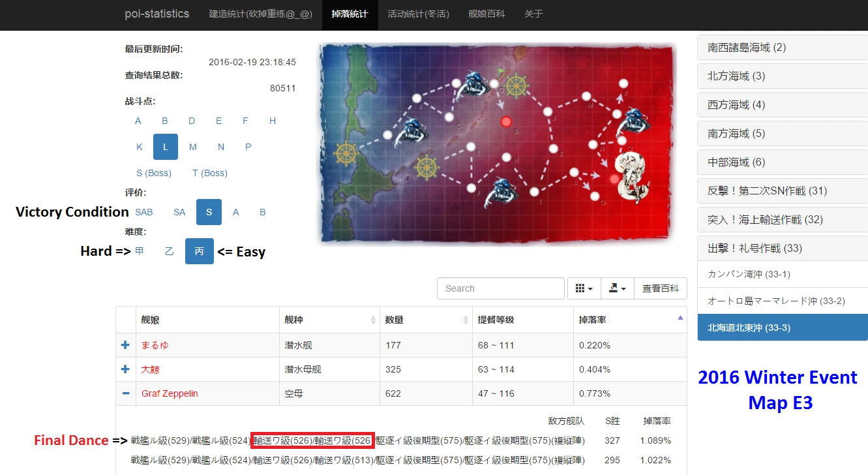Click the fleet drop rate 1.089%
The width and height of the screenshot is (868, 475).
655,440
